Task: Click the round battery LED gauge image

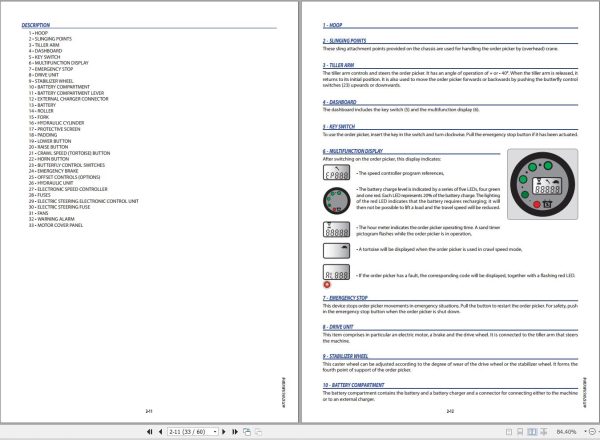Action: click(x=337, y=200)
